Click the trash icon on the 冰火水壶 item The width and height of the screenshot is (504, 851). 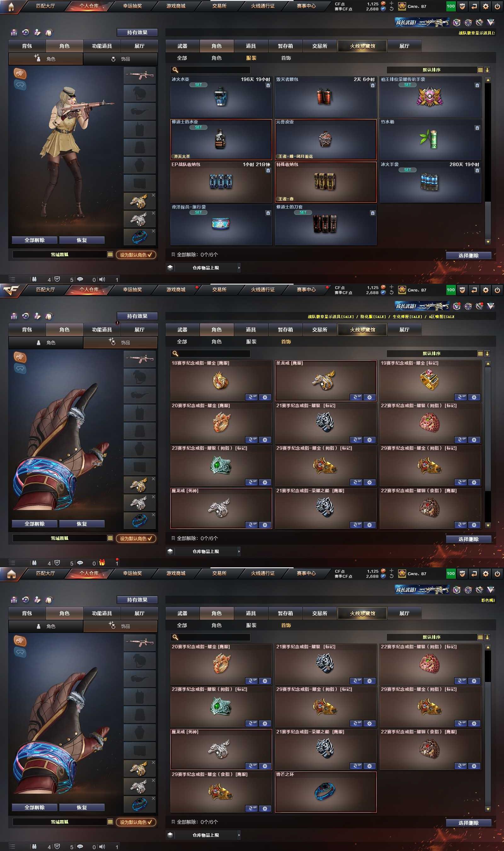point(268,85)
